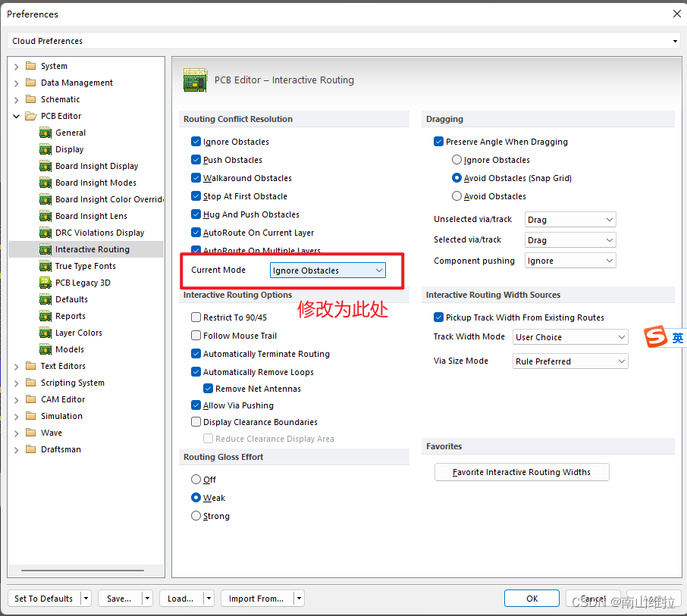Select Ignore Obstacles dragging radio button
This screenshot has height=616, width=687.
point(456,160)
